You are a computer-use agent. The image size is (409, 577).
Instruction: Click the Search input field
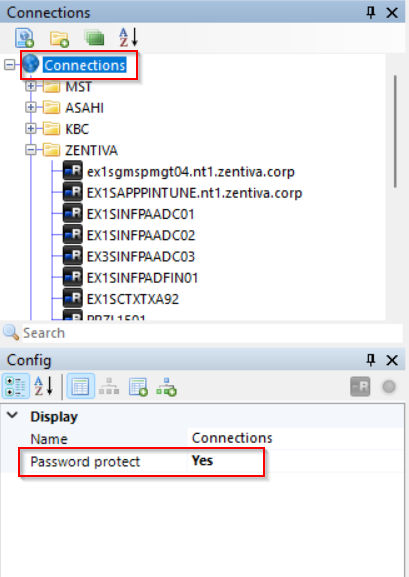tap(212, 333)
